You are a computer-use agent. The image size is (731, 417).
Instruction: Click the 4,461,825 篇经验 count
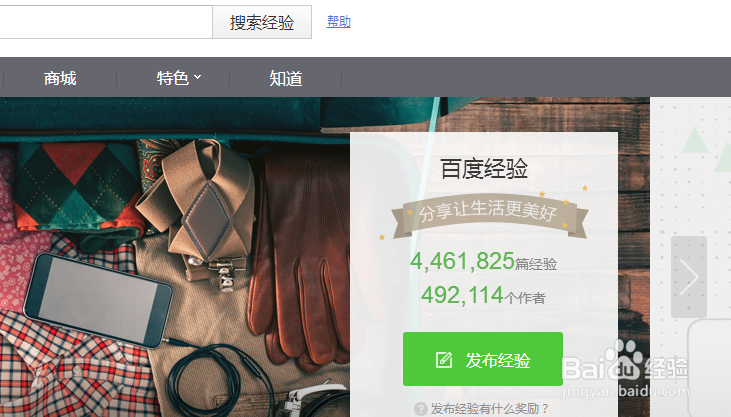(x=483, y=261)
